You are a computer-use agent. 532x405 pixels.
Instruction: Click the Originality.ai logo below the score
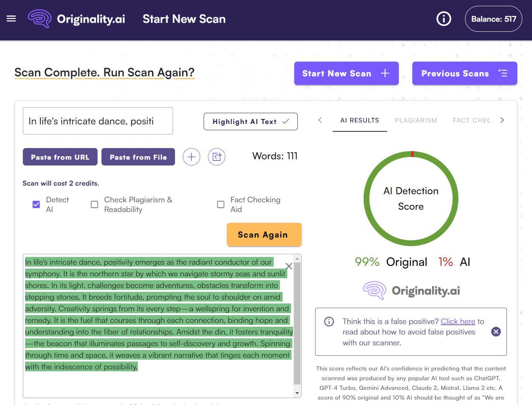(411, 290)
